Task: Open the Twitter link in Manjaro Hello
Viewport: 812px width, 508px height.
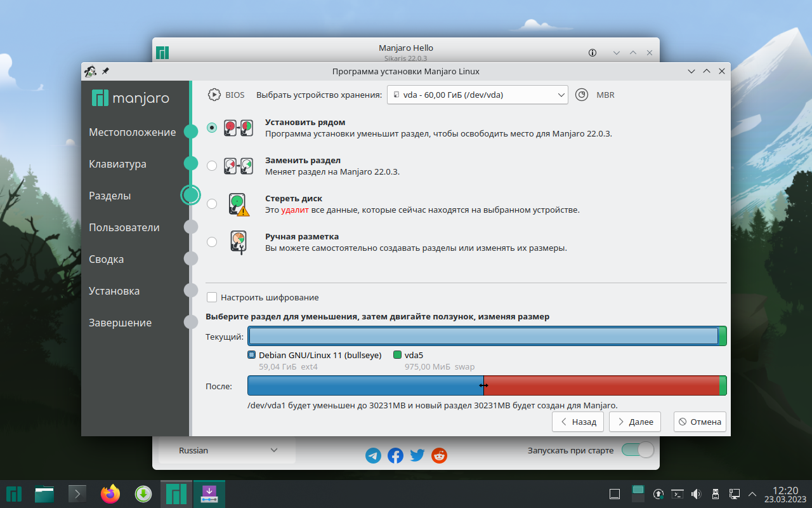Action: pos(417,455)
